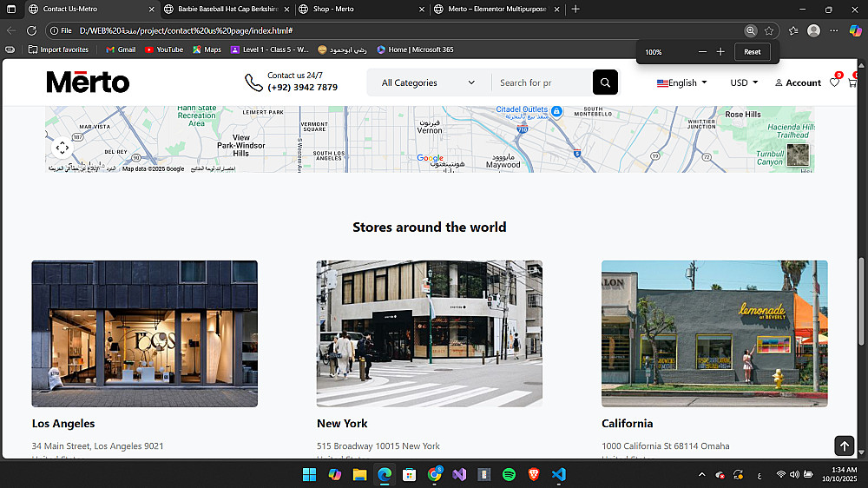Open Spotify from the taskbar
This screenshot has width=868, height=488.
(509, 474)
